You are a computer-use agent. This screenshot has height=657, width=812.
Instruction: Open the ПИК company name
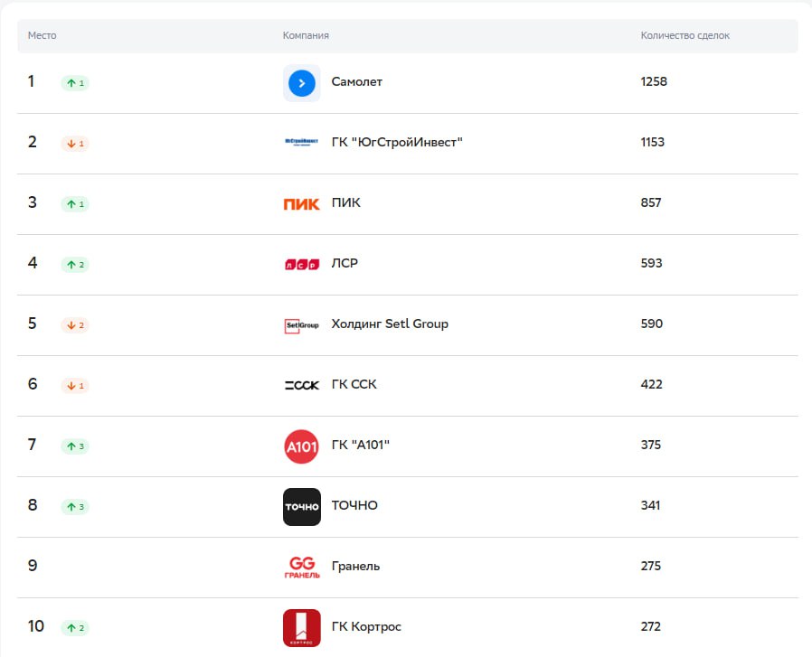(346, 202)
